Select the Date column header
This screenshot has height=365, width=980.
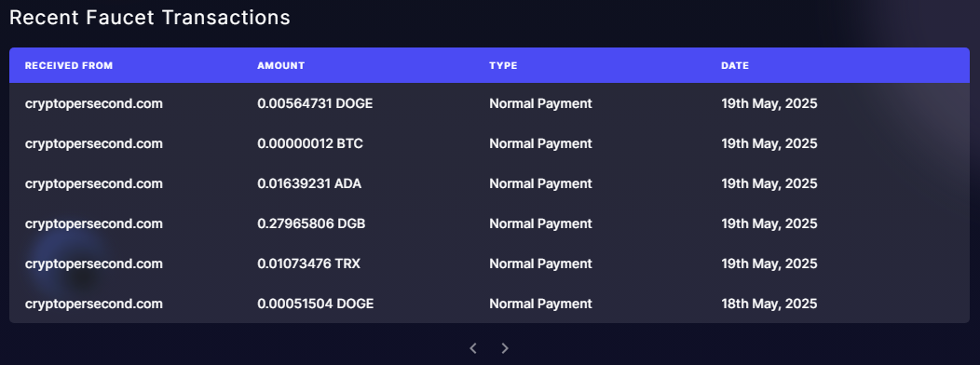735,65
